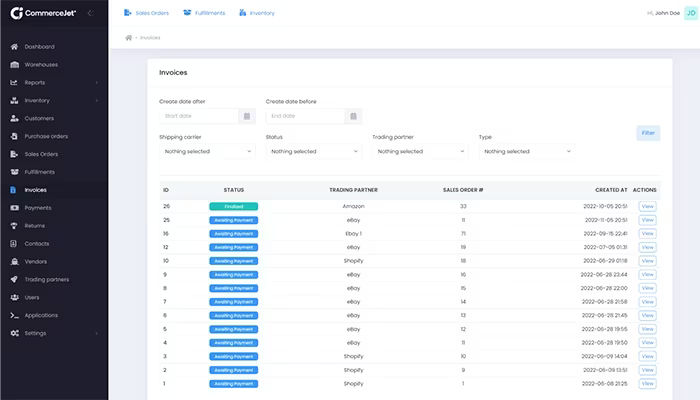This screenshot has height=400, width=700.
Task: Open the Type filter dropdown
Action: (x=527, y=151)
